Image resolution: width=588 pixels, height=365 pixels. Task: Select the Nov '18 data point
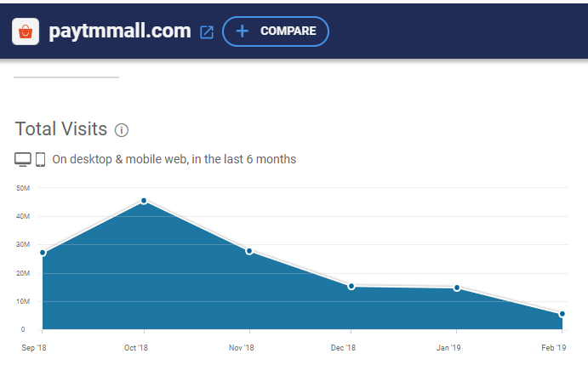click(x=249, y=251)
